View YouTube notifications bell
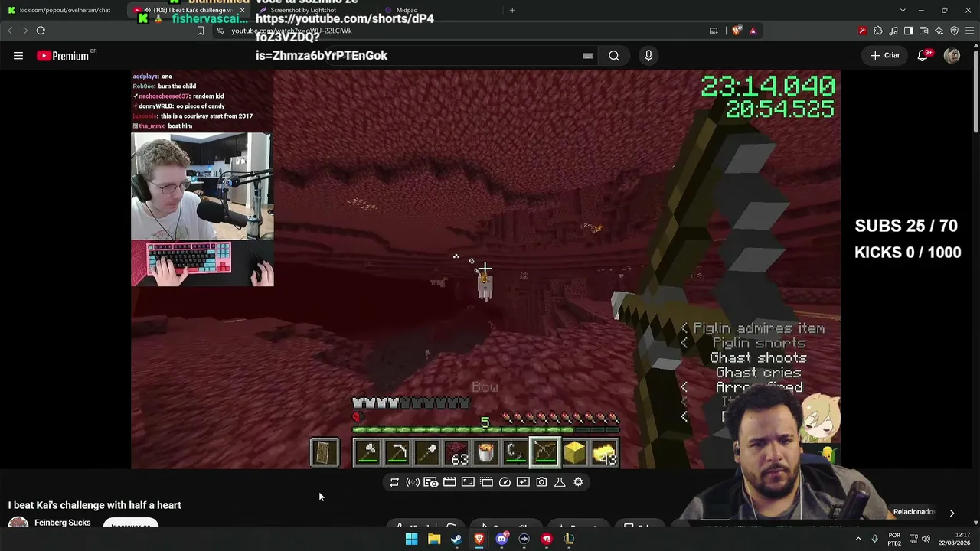Image resolution: width=980 pixels, height=551 pixels. (x=923, y=56)
